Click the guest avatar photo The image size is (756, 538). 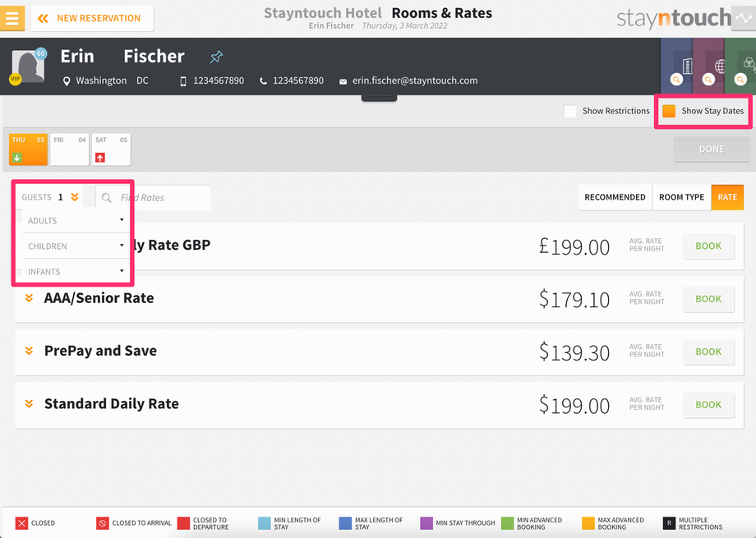point(28,66)
